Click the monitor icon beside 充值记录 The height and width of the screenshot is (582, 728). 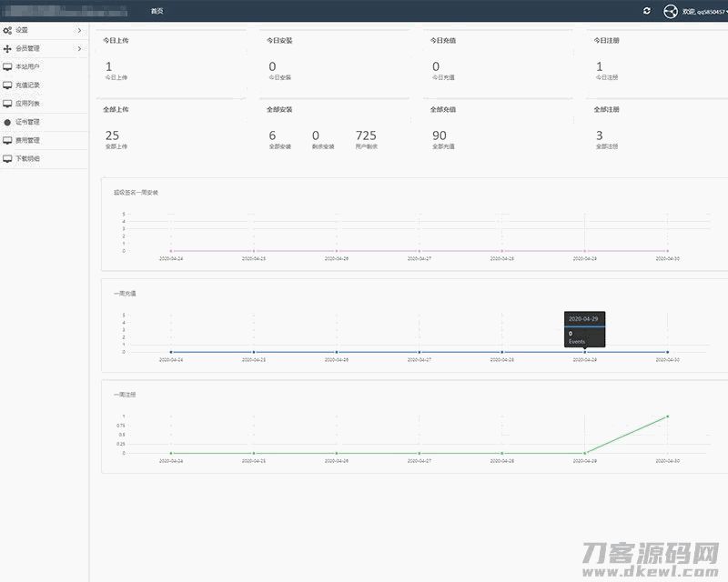pos(8,85)
